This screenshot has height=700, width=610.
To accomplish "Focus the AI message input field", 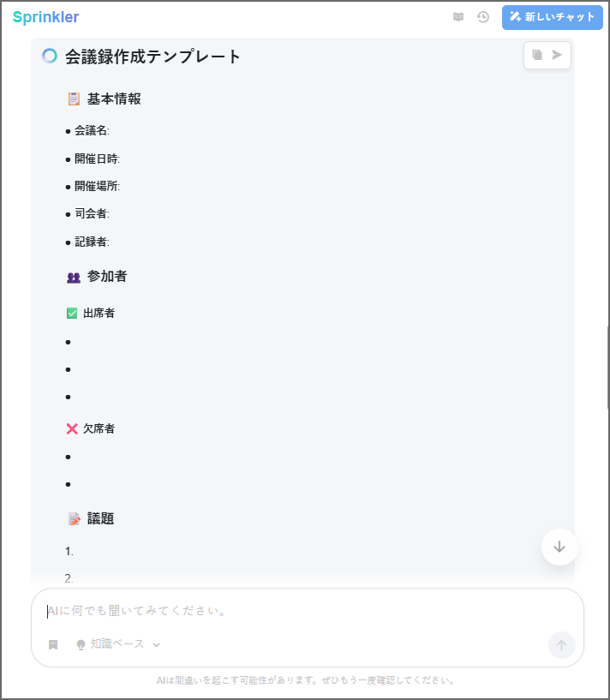I will click(300, 611).
